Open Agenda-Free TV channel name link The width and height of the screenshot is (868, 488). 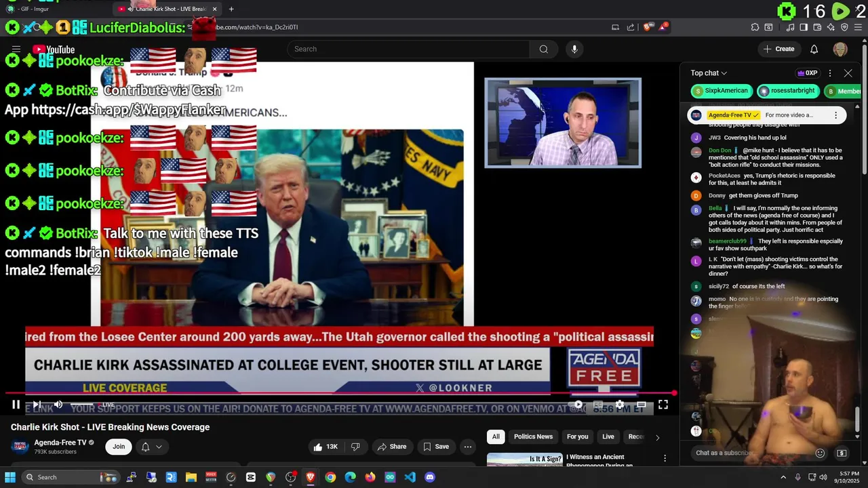point(60,443)
